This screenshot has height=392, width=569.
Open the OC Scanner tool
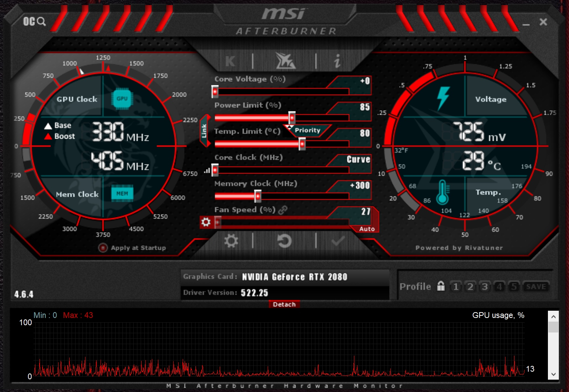[x=35, y=21]
